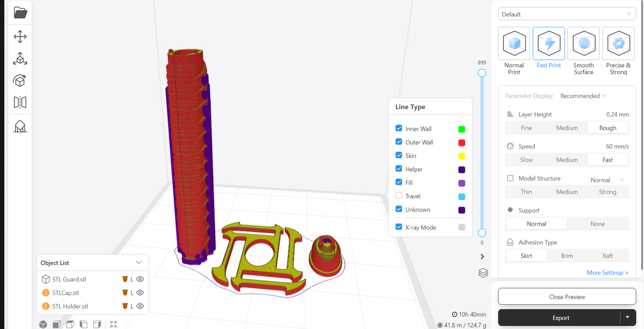Set layer height to Fine
This screenshot has height=329, width=644.
tap(526, 128)
